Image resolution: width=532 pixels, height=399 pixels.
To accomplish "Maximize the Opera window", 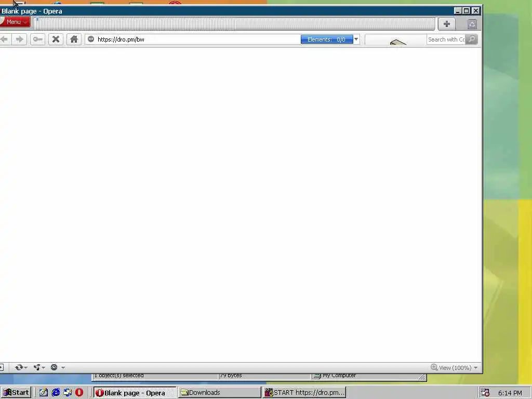I will pos(467,11).
